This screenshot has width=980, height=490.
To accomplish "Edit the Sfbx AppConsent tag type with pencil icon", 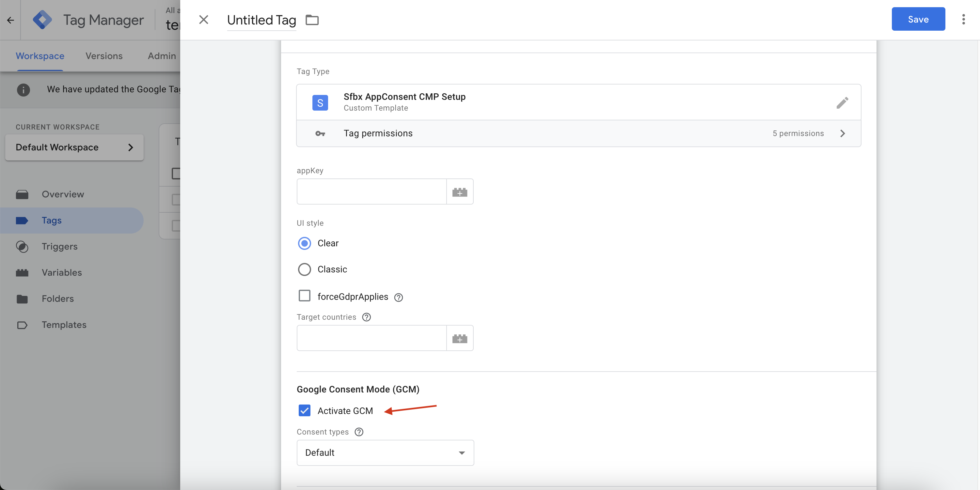I will (x=843, y=102).
